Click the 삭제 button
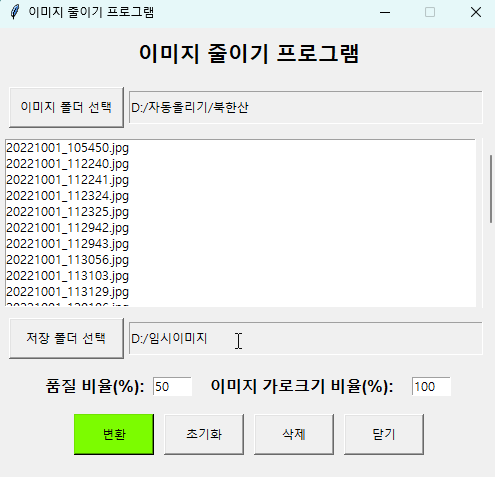This screenshot has width=495, height=477. (294, 434)
